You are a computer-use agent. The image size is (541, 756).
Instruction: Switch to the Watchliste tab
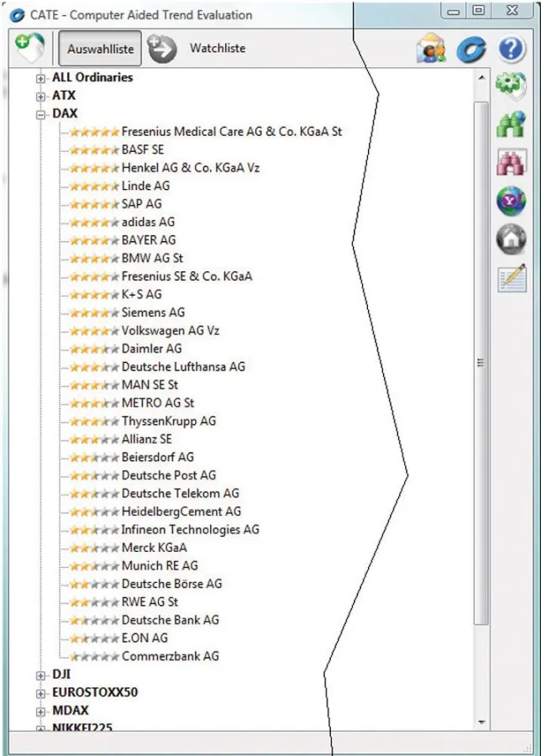tap(218, 48)
